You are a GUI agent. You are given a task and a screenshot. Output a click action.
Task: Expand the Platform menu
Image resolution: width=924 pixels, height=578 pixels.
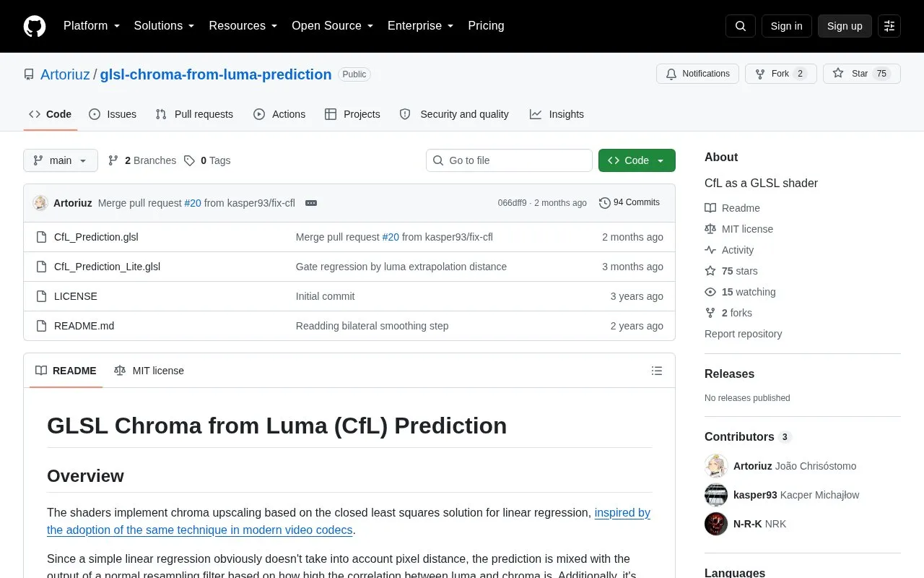click(92, 26)
